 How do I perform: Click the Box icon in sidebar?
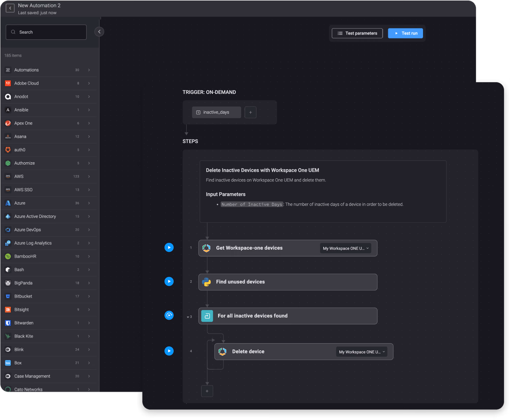pos(8,363)
